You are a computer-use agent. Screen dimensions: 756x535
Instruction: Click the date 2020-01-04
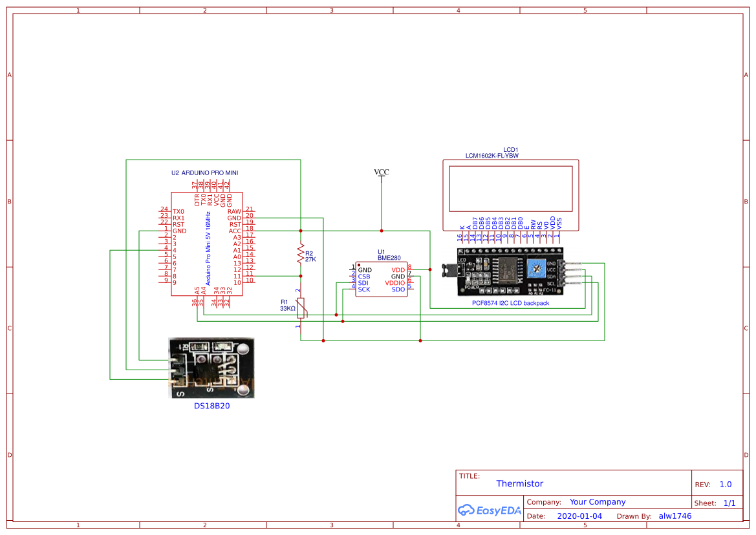click(x=579, y=516)
